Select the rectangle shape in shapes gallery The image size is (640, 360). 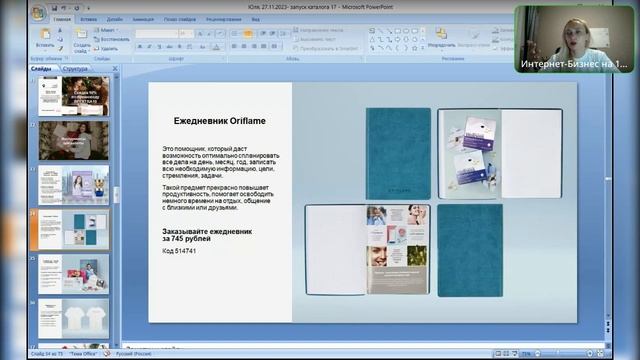pos(397,31)
